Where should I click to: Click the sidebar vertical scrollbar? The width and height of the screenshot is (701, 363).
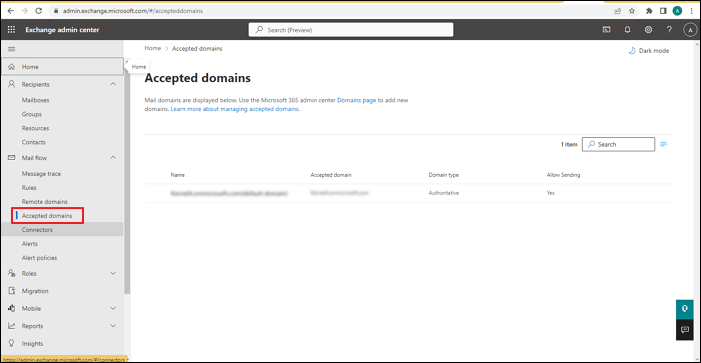127,179
